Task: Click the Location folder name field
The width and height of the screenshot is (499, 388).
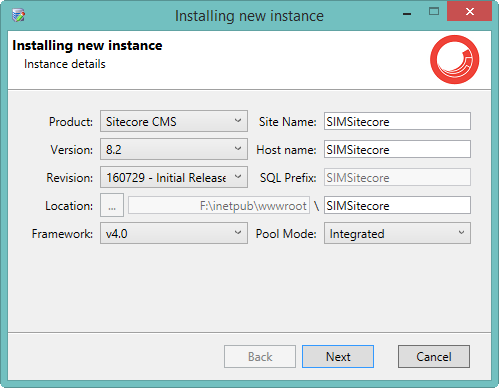Action: [x=397, y=205]
